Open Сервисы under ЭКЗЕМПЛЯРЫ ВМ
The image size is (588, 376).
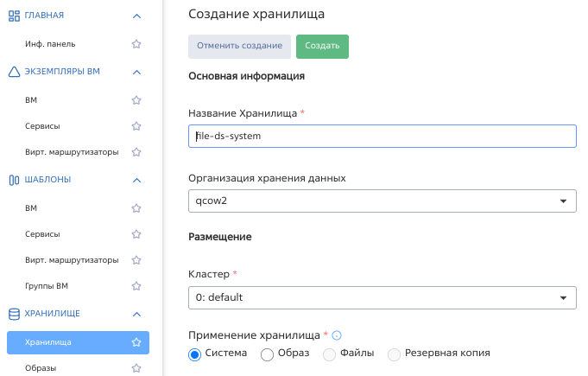point(42,126)
